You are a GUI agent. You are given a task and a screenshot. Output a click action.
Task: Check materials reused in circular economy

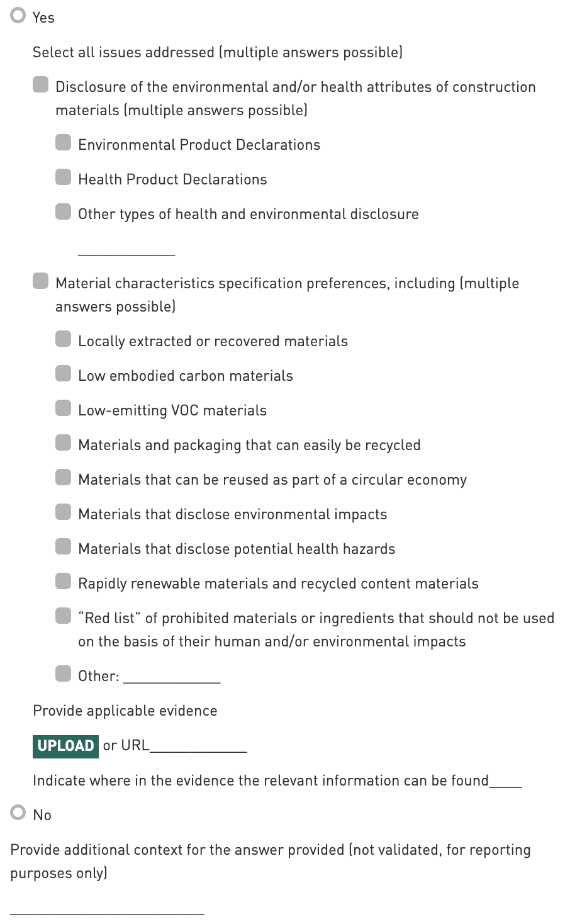tap(64, 478)
